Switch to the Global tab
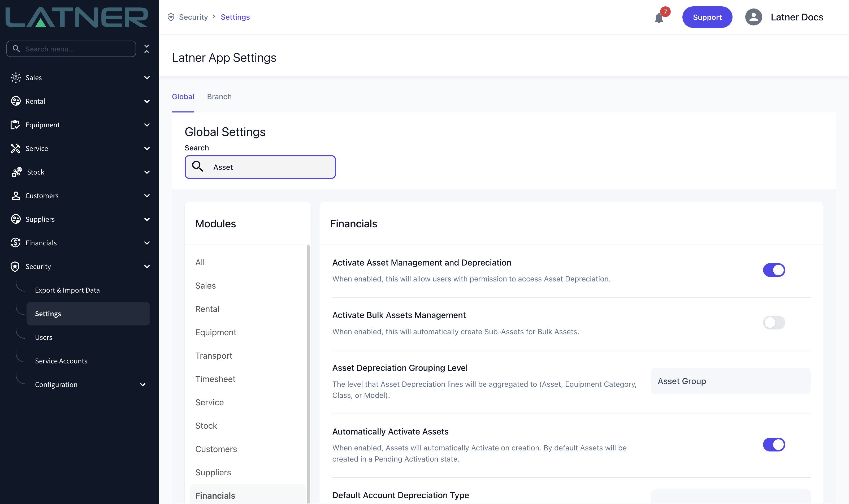 [183, 97]
